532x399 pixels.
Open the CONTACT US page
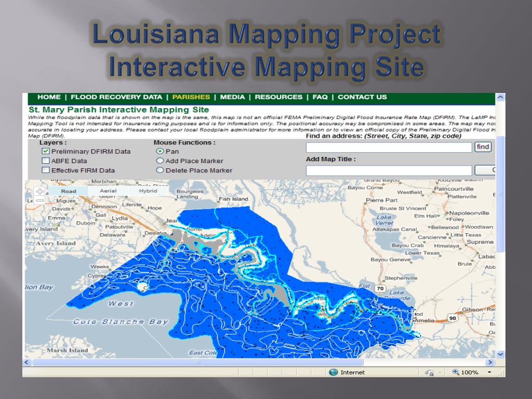click(362, 97)
